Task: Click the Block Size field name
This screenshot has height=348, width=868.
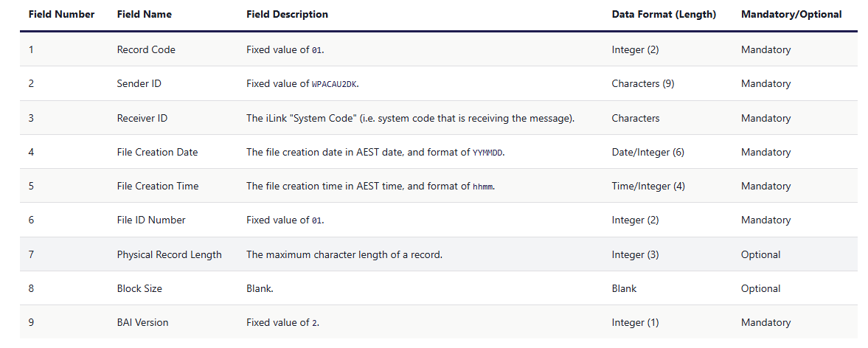Action: [139, 288]
